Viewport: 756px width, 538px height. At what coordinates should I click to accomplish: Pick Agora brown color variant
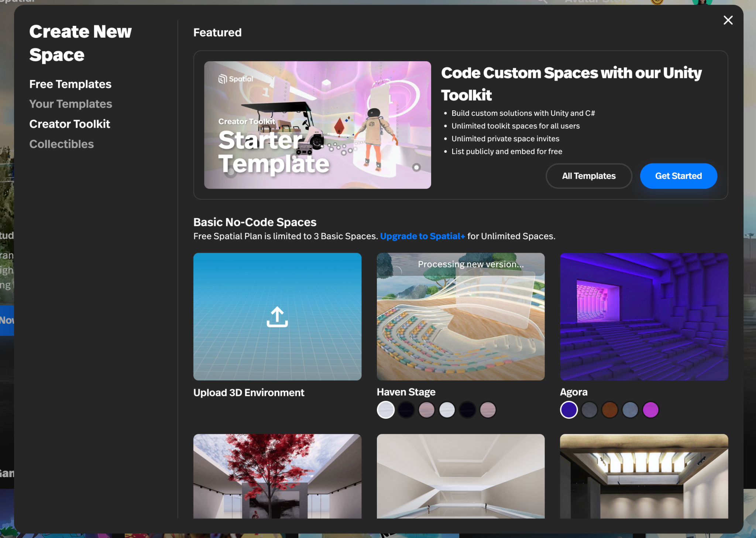coord(610,410)
